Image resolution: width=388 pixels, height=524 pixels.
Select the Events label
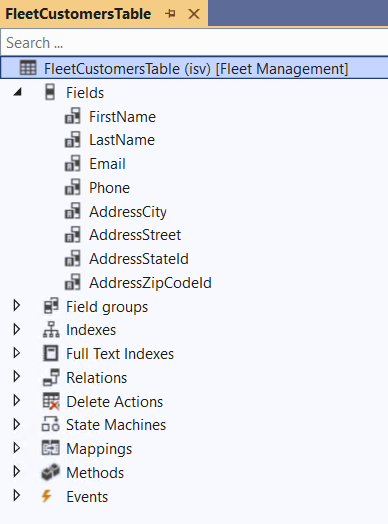tap(87, 497)
